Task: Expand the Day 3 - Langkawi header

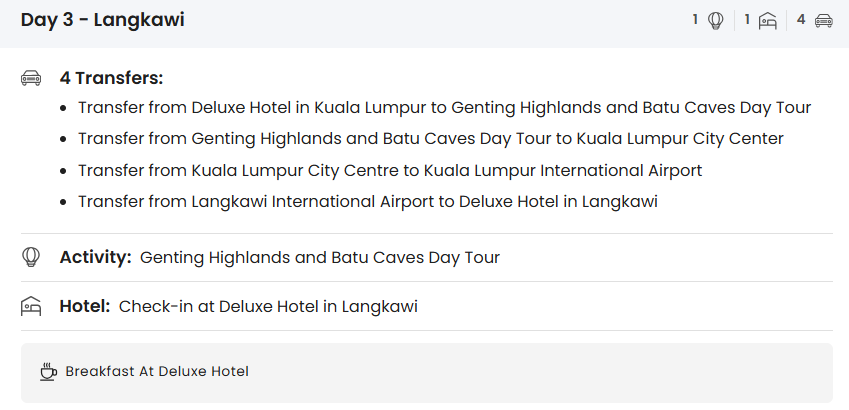Action: coord(103,20)
